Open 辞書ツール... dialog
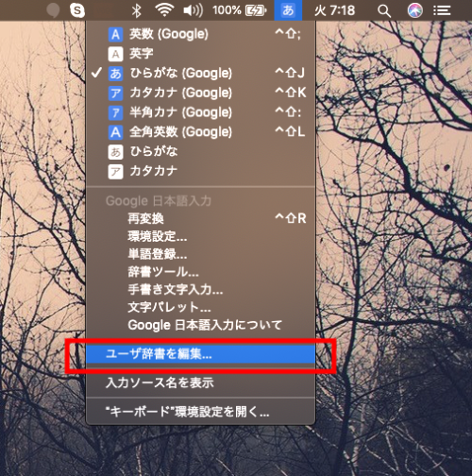 tap(200, 272)
